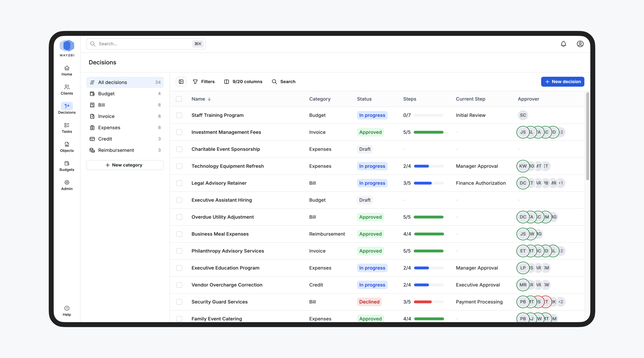The image size is (644, 358).
Task: Create a decision with New decision button
Action: coord(563,82)
